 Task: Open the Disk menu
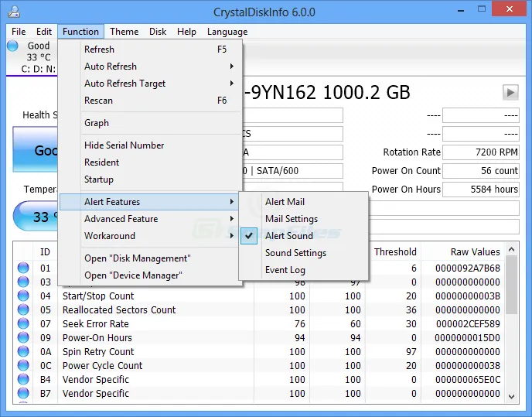[x=158, y=32]
